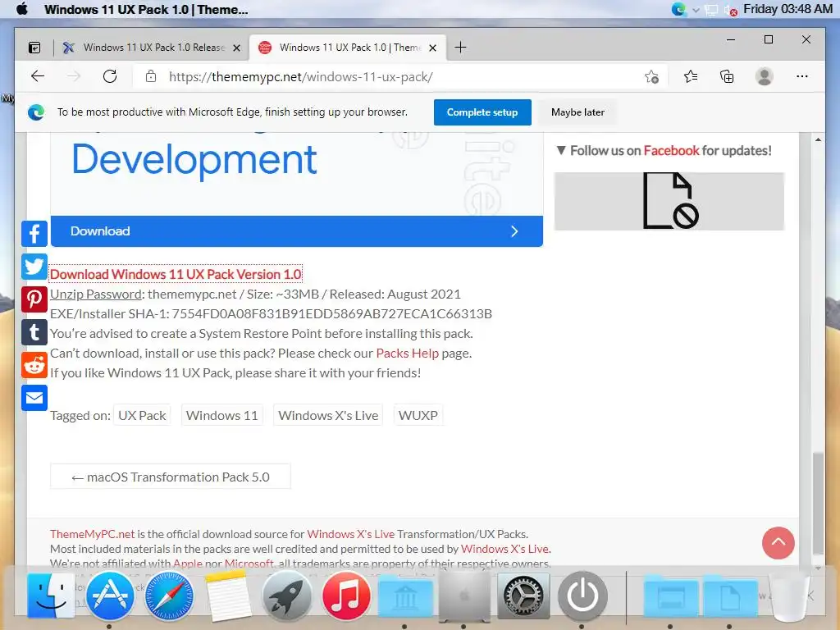Click the muted volume icon in menu bar
840x630 pixels.
click(730, 10)
